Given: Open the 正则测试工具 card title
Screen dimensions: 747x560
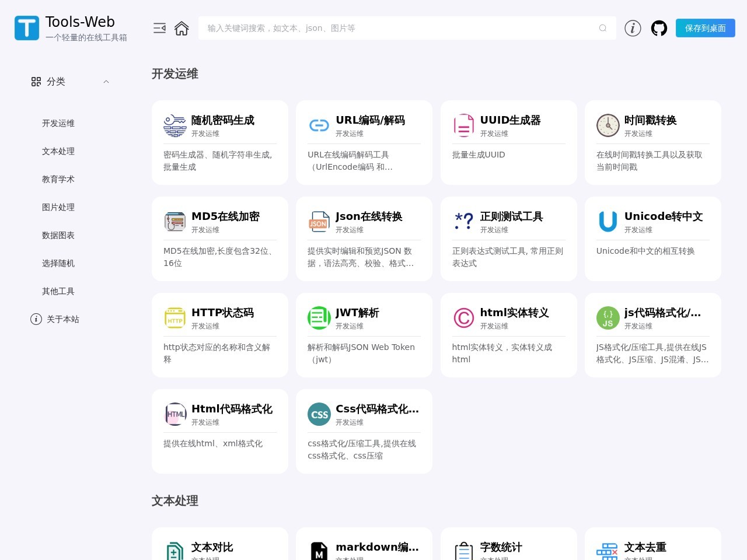Looking at the screenshot, I should (x=511, y=216).
